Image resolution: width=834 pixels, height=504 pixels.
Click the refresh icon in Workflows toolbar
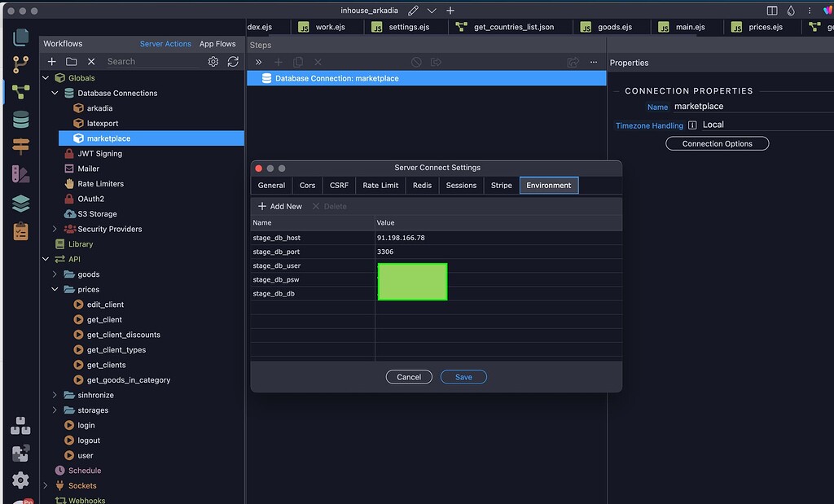233,62
